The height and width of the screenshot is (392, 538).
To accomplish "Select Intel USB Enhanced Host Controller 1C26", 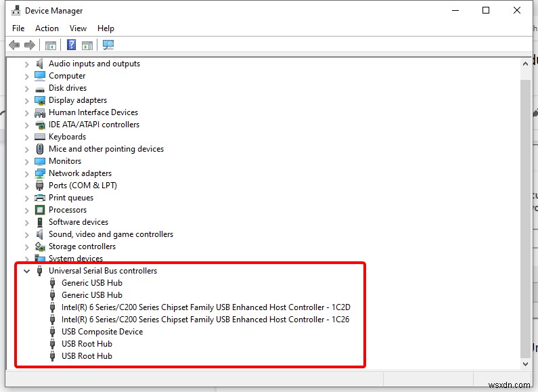I will coord(205,320).
